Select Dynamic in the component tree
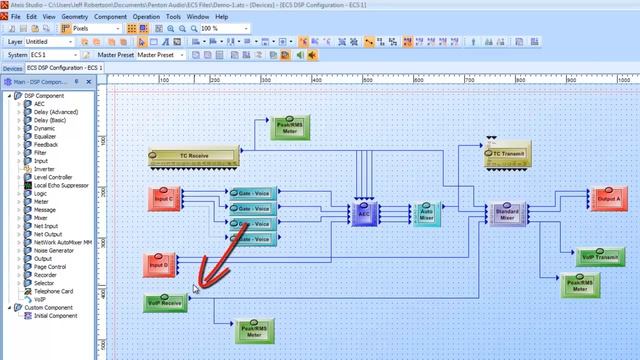Image resolution: width=640 pixels, height=360 pixels. (44, 128)
